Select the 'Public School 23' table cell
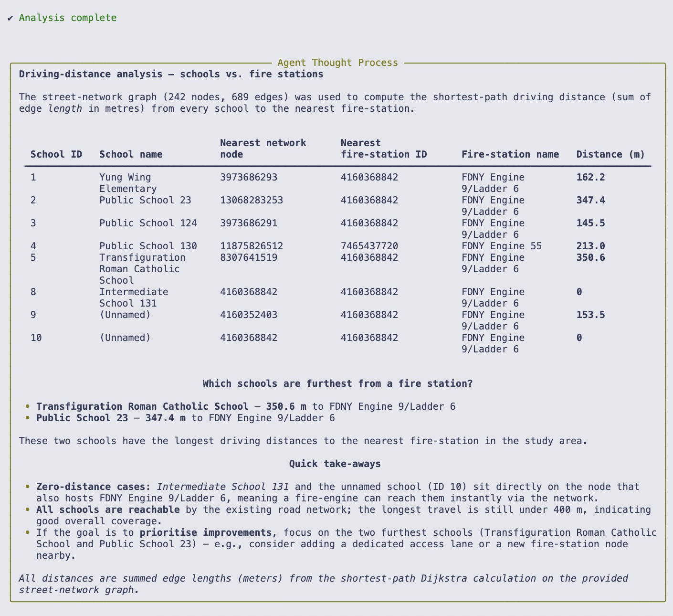 coord(145,200)
